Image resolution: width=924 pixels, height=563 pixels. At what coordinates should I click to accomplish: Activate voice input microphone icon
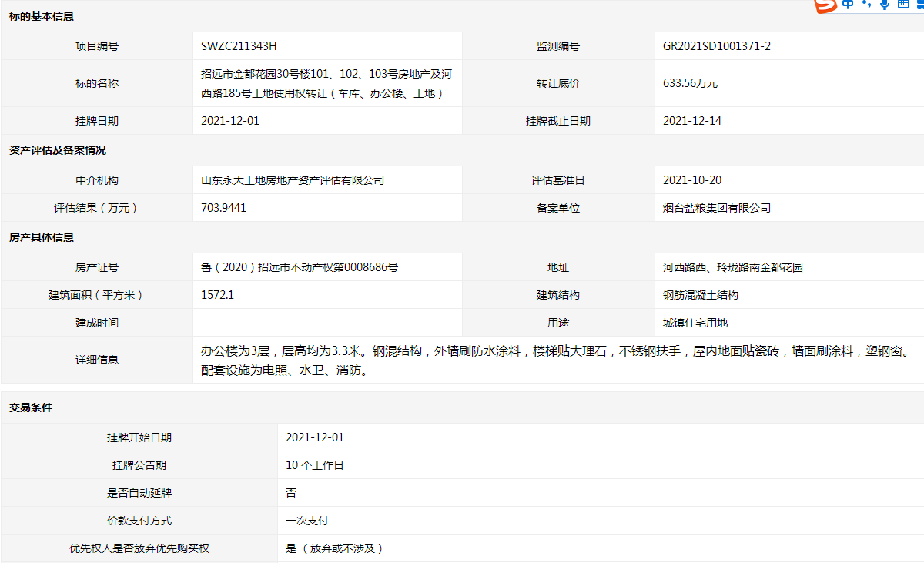(885, 5)
